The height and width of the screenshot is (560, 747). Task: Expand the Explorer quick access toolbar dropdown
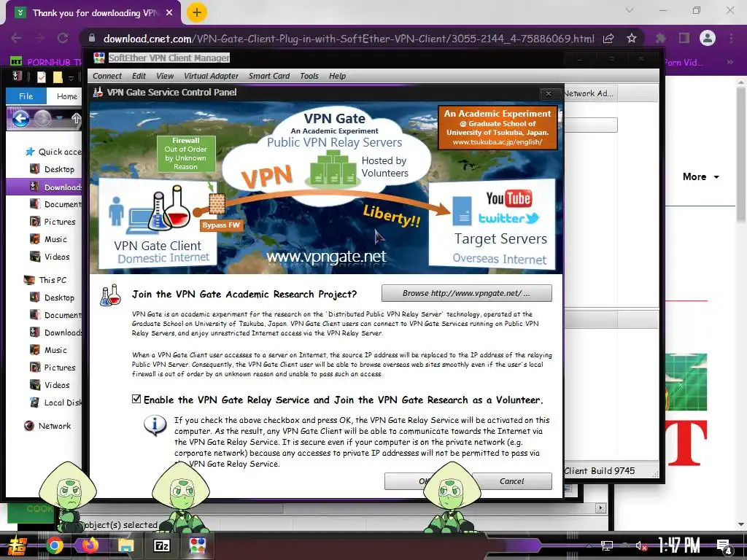click(71, 77)
